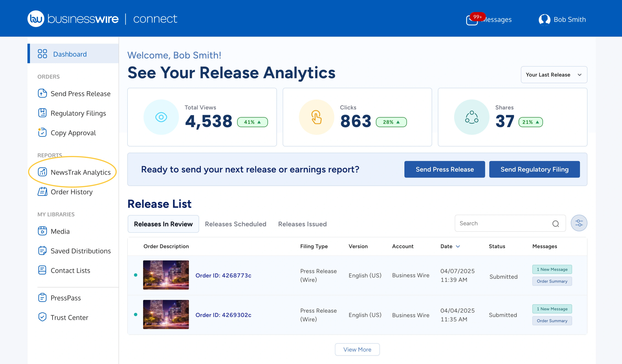
Task: Click the Send Press Release sidebar icon
Action: [x=42, y=93]
